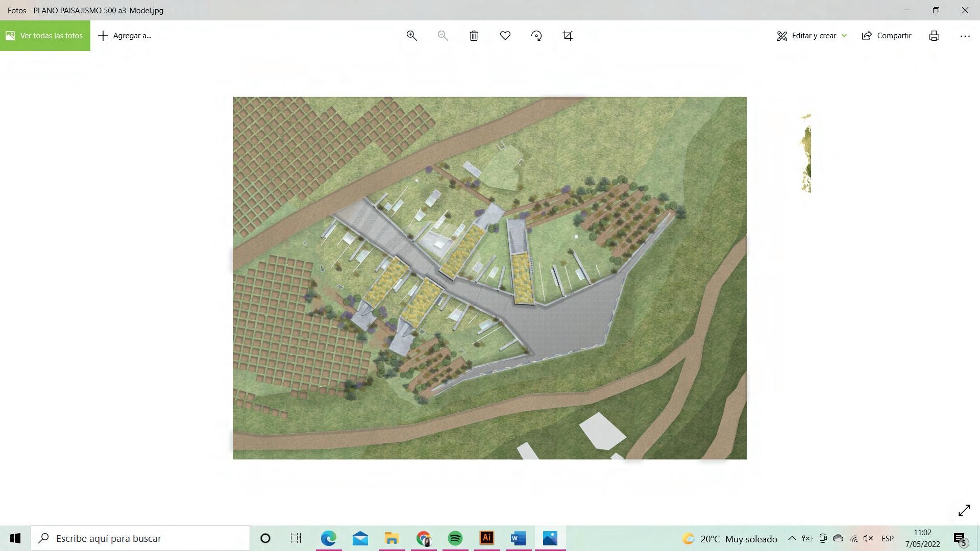Click the zoom in magnifier icon
Viewport: 980px width, 551px height.
click(411, 36)
